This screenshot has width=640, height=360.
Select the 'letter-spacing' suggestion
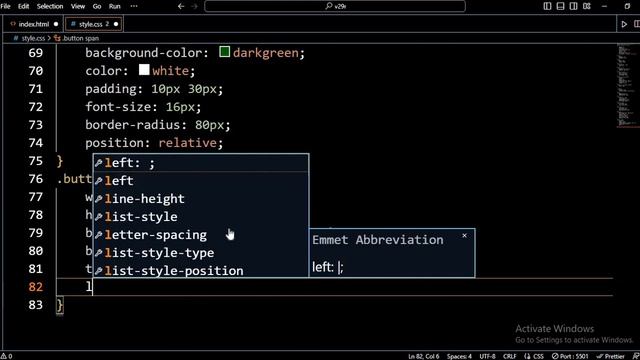(201, 235)
